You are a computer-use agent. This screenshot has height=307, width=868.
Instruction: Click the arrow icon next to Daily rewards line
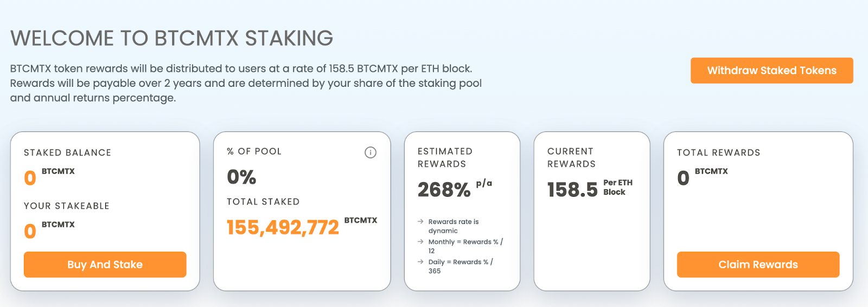pos(420,261)
